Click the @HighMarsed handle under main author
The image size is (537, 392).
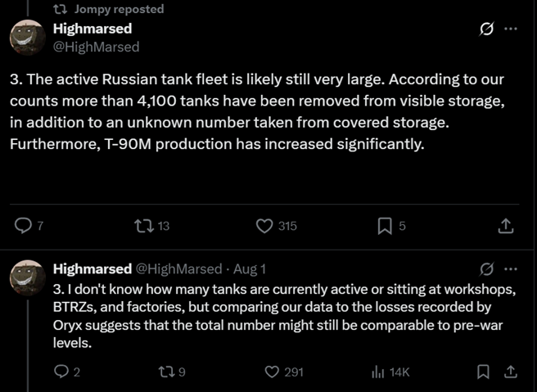click(96, 47)
